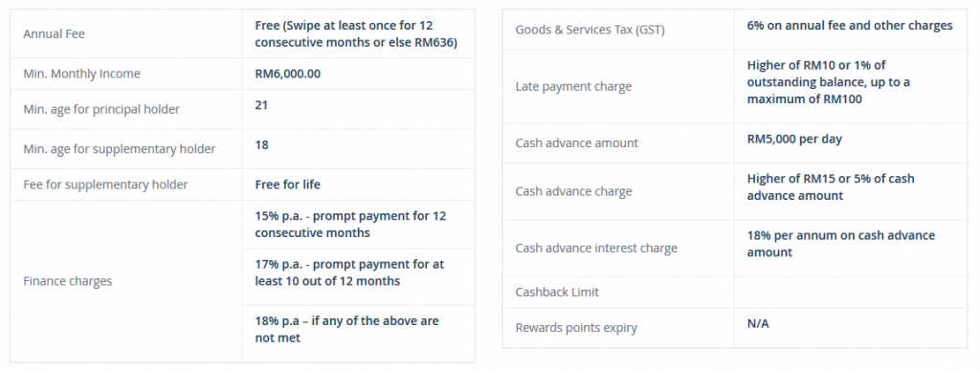Click the Annual Fee row label
The width and height of the screenshot is (980, 370).
coord(54,33)
